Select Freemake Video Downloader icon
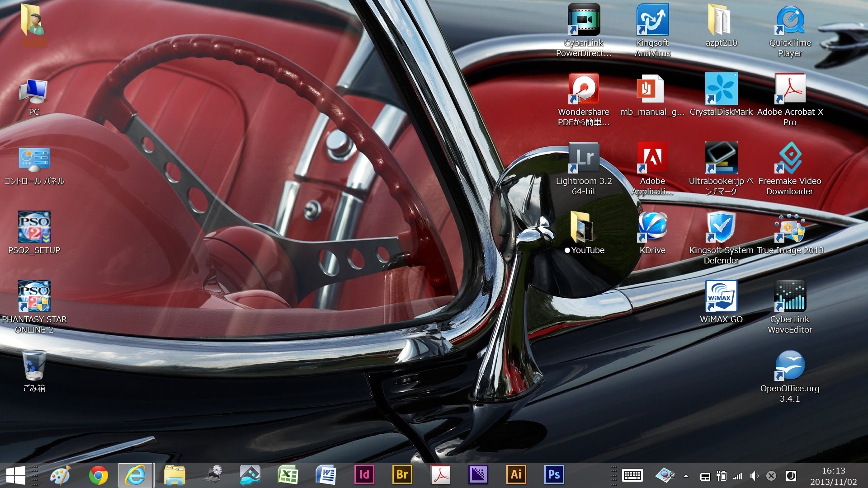This screenshot has height=488, width=868. coord(790,158)
